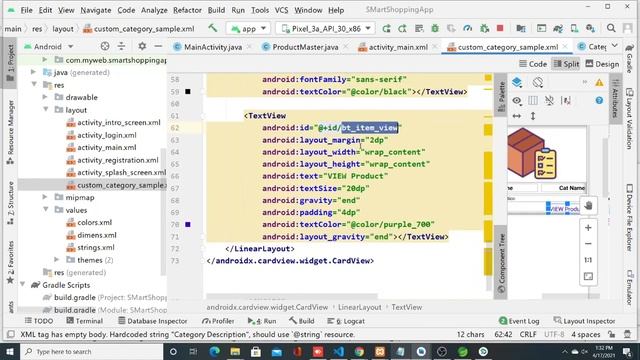The image size is (640, 360).
Task: Open the Terminal tool window
Action: click(x=84, y=321)
